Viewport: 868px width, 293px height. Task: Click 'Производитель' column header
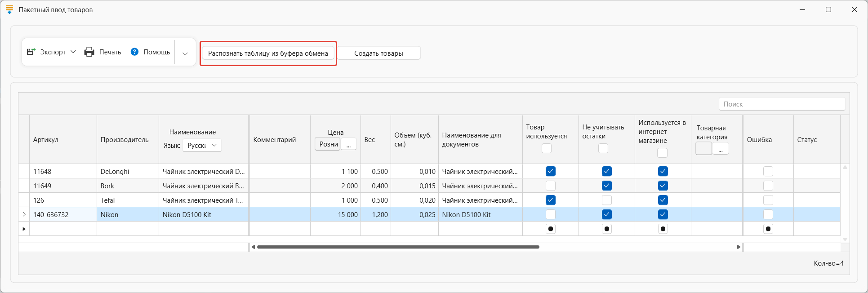coord(125,140)
